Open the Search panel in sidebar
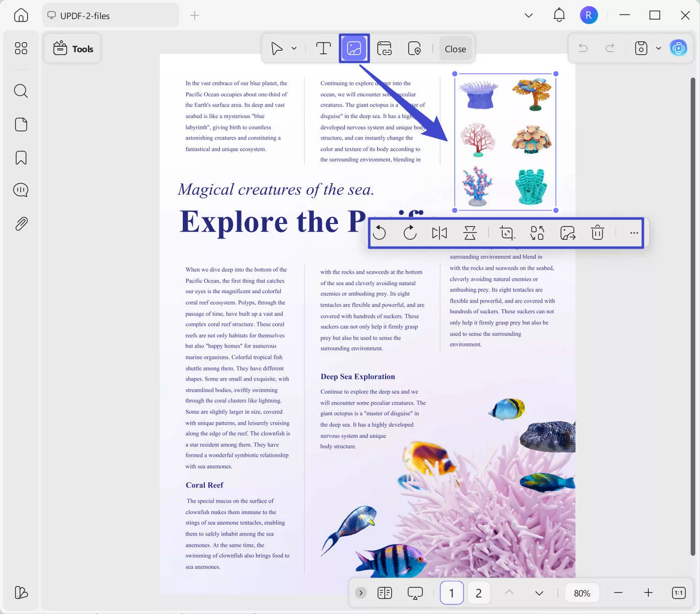Image resolution: width=700 pixels, height=614 pixels. coord(21,91)
